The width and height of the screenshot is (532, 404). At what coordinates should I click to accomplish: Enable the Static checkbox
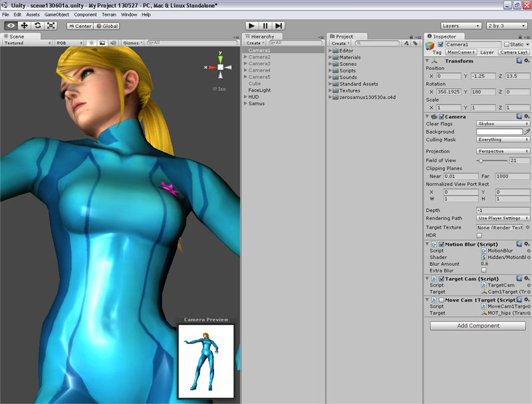pos(507,45)
